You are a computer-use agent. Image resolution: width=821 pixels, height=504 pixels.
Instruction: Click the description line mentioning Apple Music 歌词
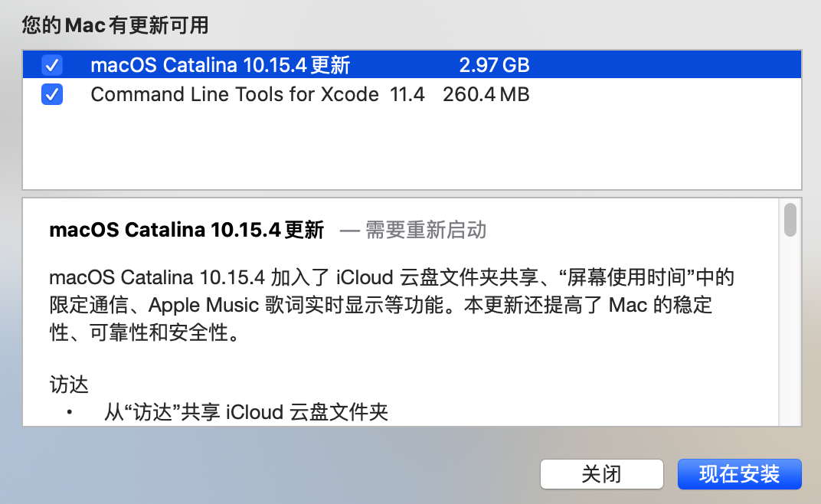tap(381, 305)
